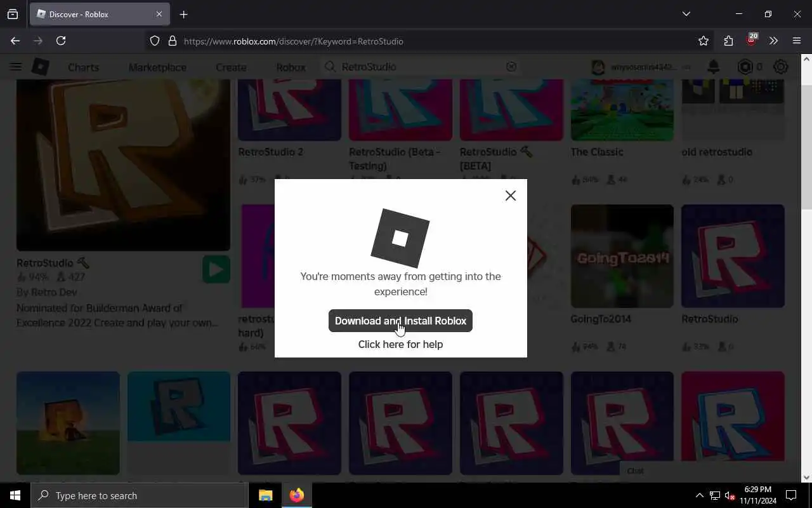Viewport: 812px width, 508px height.
Task: Open the Windows notification center
Action: click(x=791, y=495)
